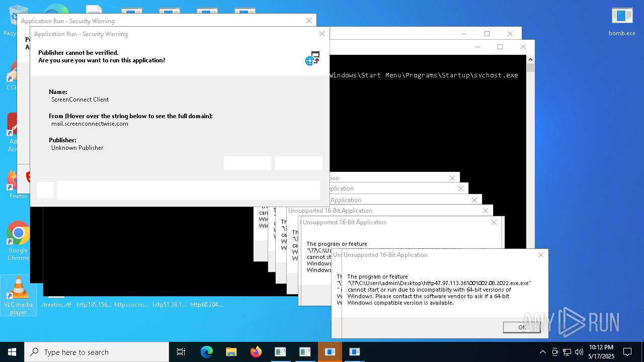Launch Microsoft Edge from the taskbar
The image size is (644, 362).
pyautogui.click(x=207, y=352)
